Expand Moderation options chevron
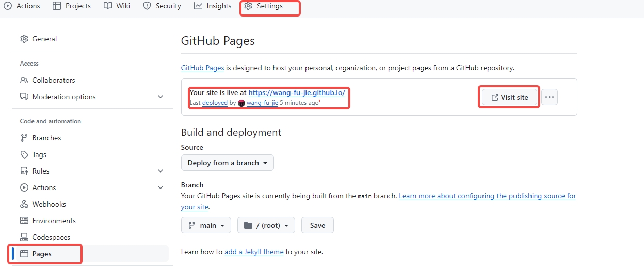The width and height of the screenshot is (644, 266). pos(160,97)
